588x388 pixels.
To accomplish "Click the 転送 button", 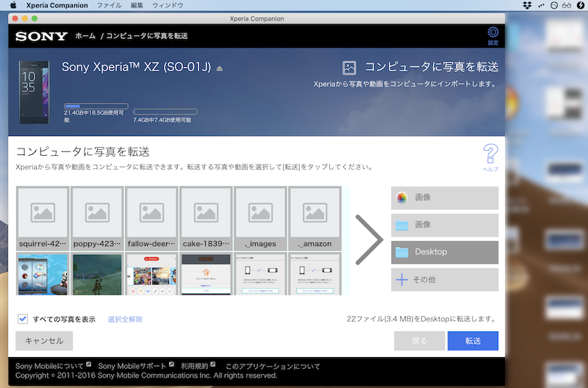I will click(473, 341).
